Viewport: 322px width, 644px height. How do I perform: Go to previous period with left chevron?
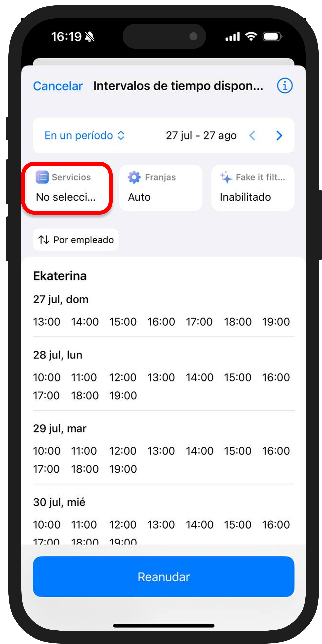point(252,135)
